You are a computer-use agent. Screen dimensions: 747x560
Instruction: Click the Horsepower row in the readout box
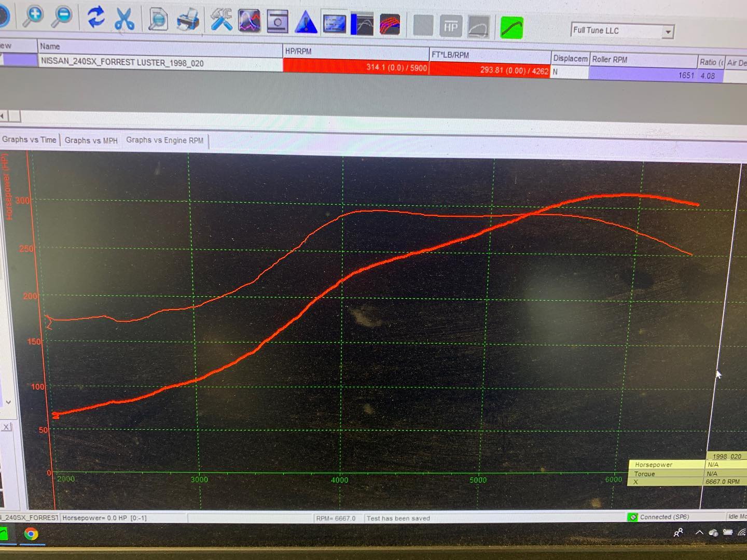(687, 465)
